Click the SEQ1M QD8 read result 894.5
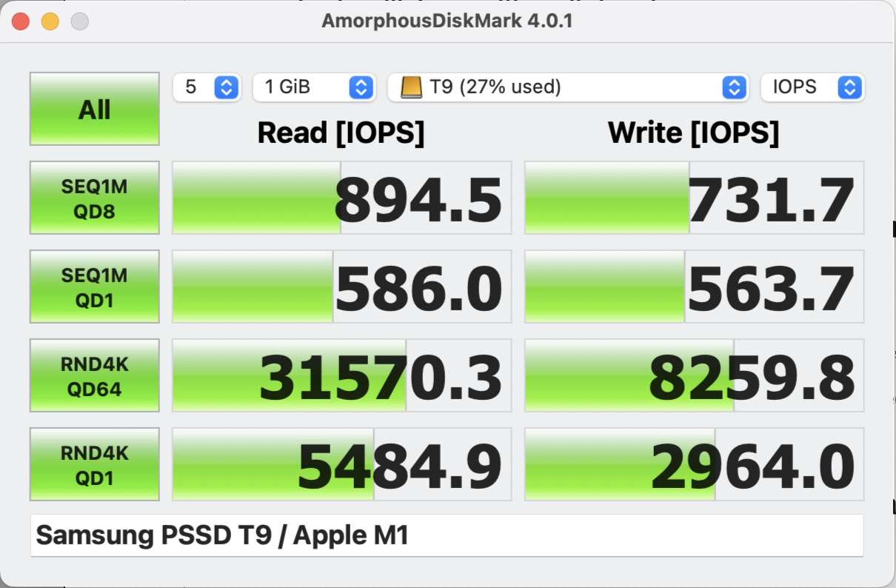This screenshot has width=896, height=588. click(x=341, y=198)
